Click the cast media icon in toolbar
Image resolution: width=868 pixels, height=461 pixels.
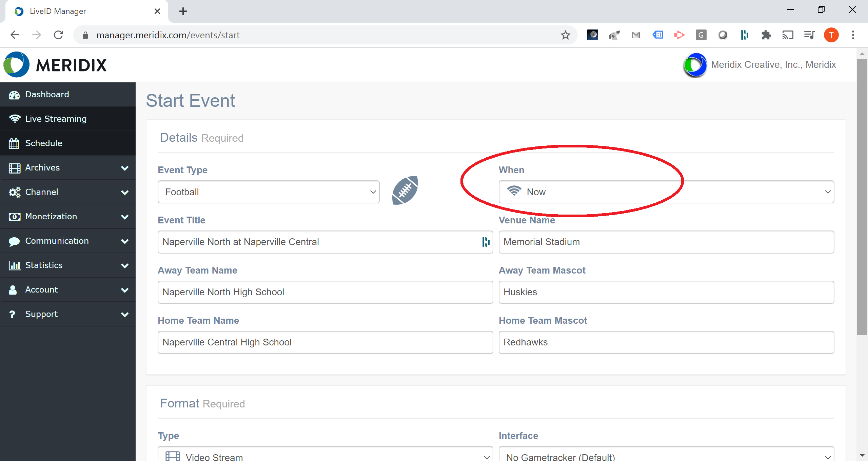(x=788, y=35)
